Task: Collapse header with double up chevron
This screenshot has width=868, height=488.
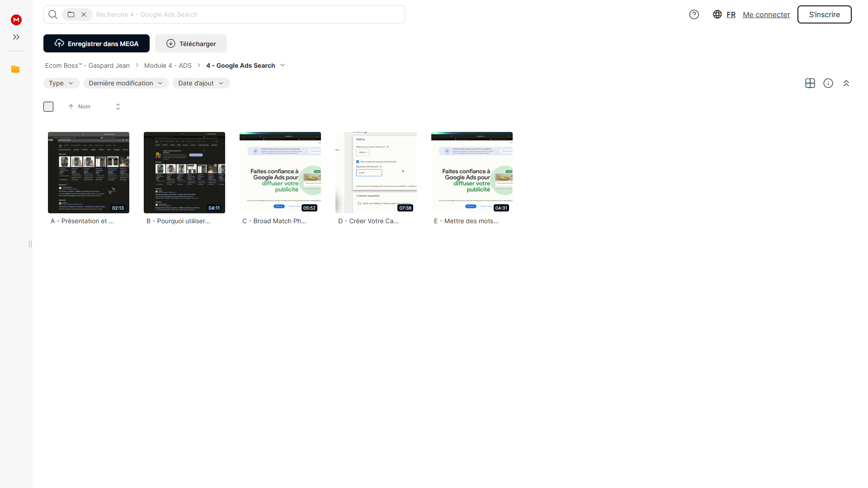Action: [846, 83]
